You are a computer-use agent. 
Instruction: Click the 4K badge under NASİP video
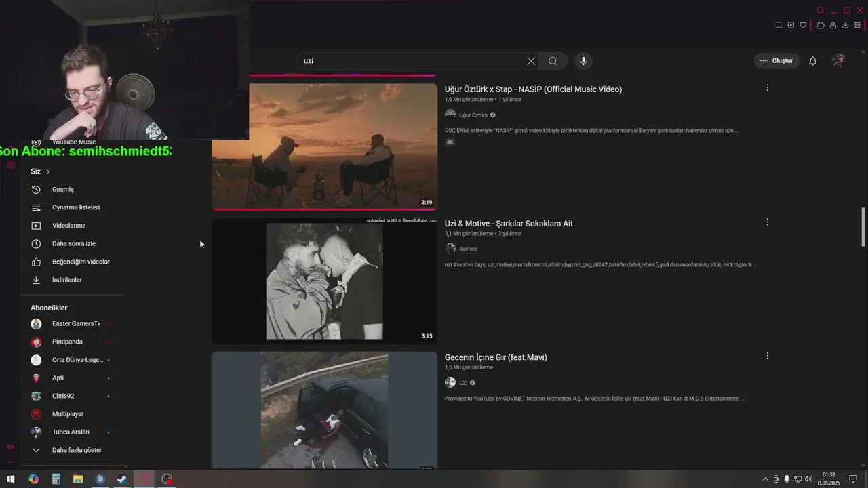coord(450,142)
